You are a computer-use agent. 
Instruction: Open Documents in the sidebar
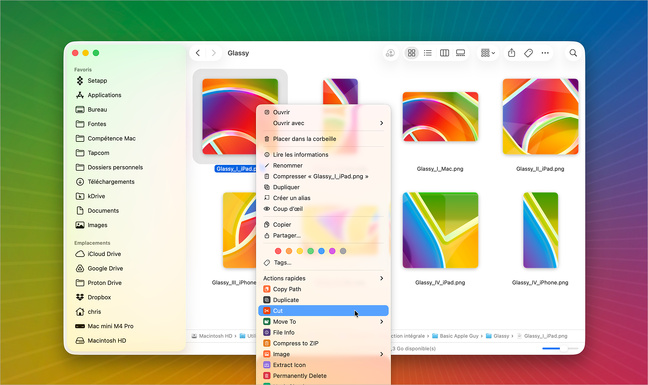103,211
